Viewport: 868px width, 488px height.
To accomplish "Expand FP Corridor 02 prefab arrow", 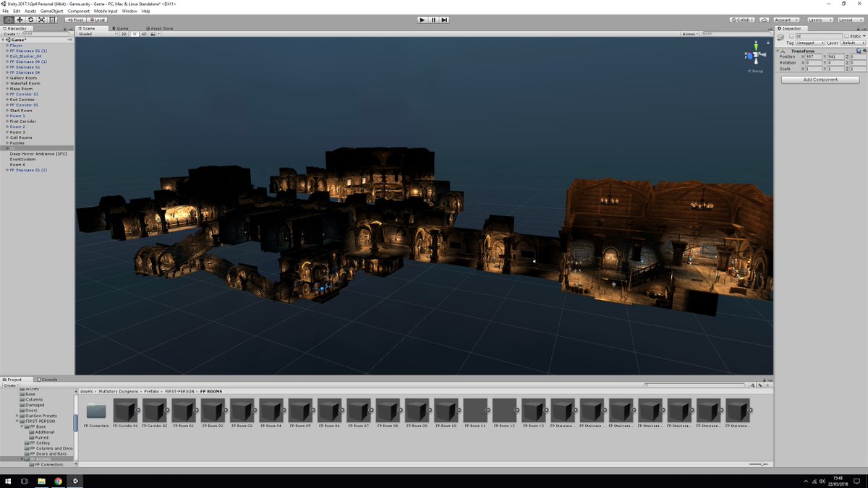I will 169,411.
